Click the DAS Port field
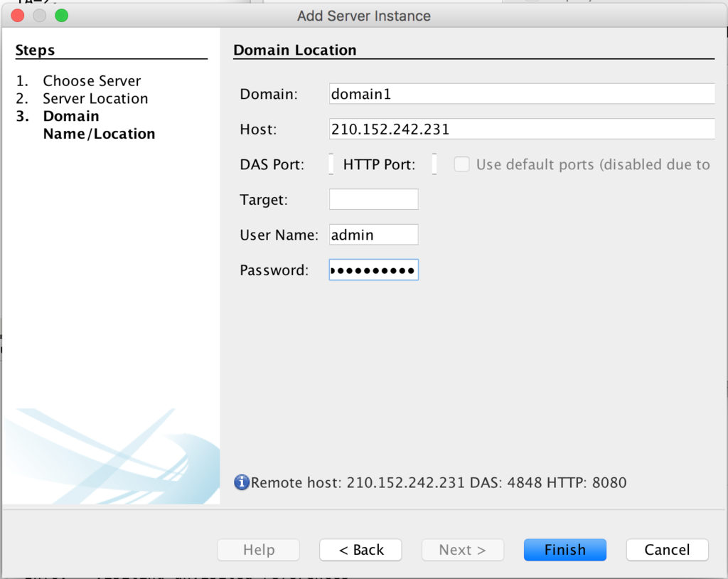The image size is (728, 579). pos(331,164)
